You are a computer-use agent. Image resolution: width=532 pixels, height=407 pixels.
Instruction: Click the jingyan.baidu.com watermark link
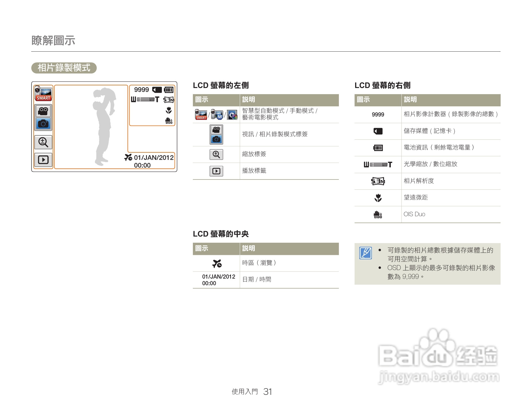(438, 377)
